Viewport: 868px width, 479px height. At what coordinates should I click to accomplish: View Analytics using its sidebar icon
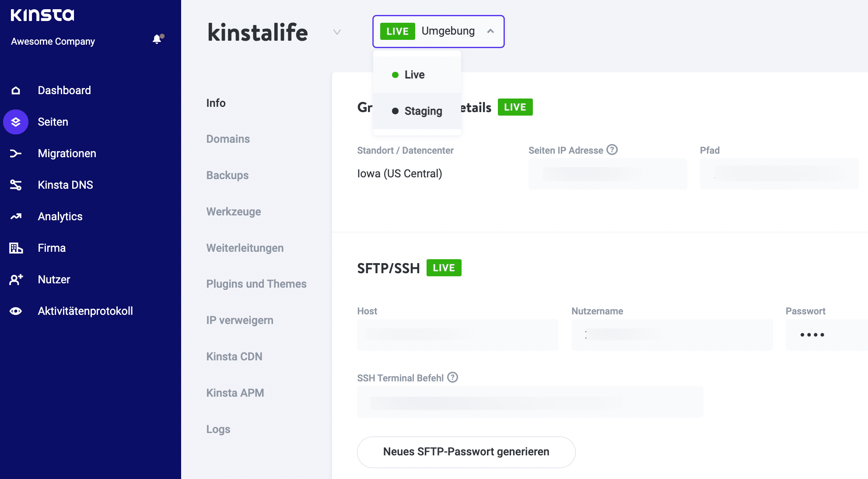coord(16,216)
